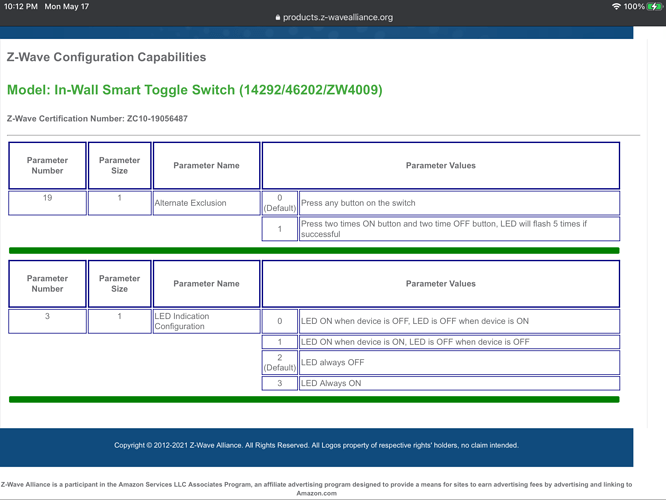Click heading Z-Wave Configuration Capabilities
This screenshot has height=500, width=666.
(x=106, y=57)
